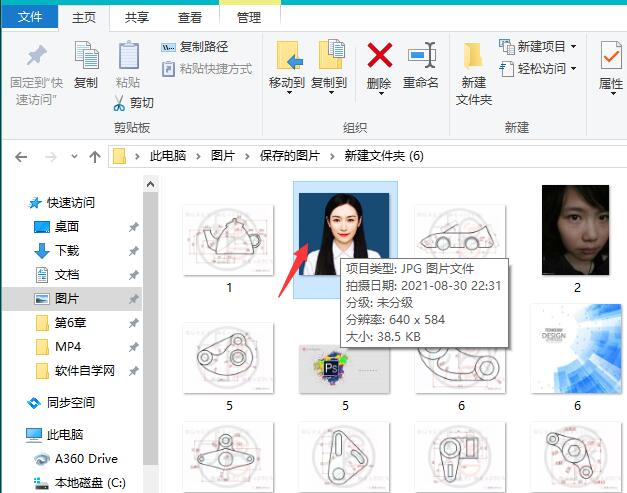Click Copy path (复制路径)
This screenshot has width=627, height=493.
(195, 47)
